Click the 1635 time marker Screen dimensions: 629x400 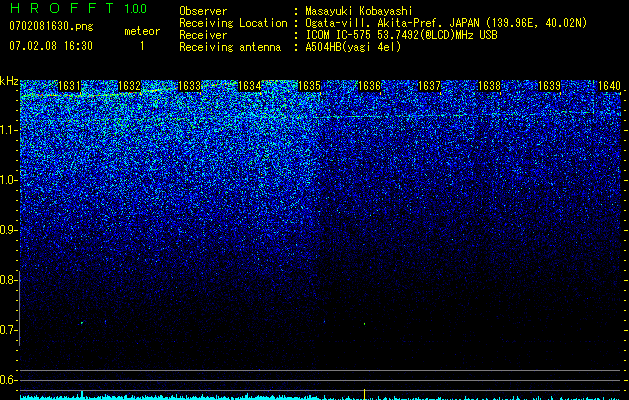pyautogui.click(x=310, y=86)
